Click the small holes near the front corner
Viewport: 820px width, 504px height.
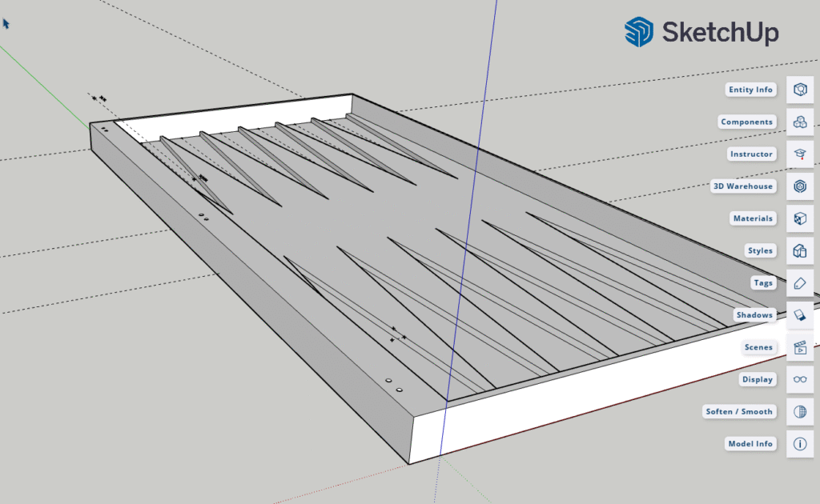[393, 384]
